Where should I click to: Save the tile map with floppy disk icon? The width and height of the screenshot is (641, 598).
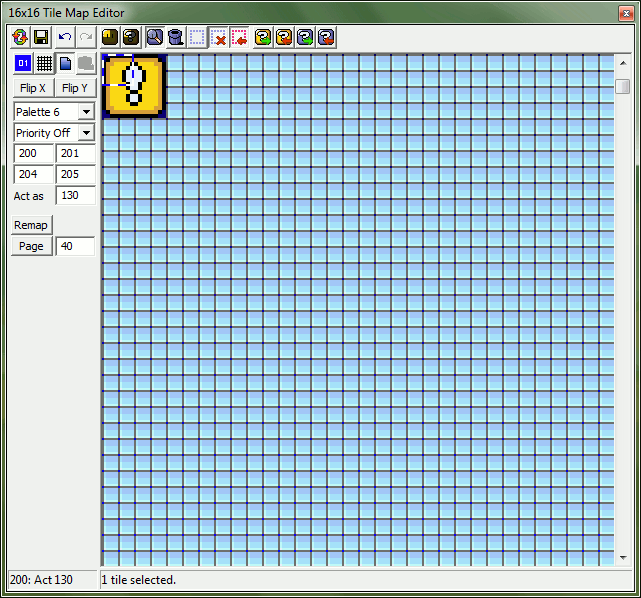point(41,38)
